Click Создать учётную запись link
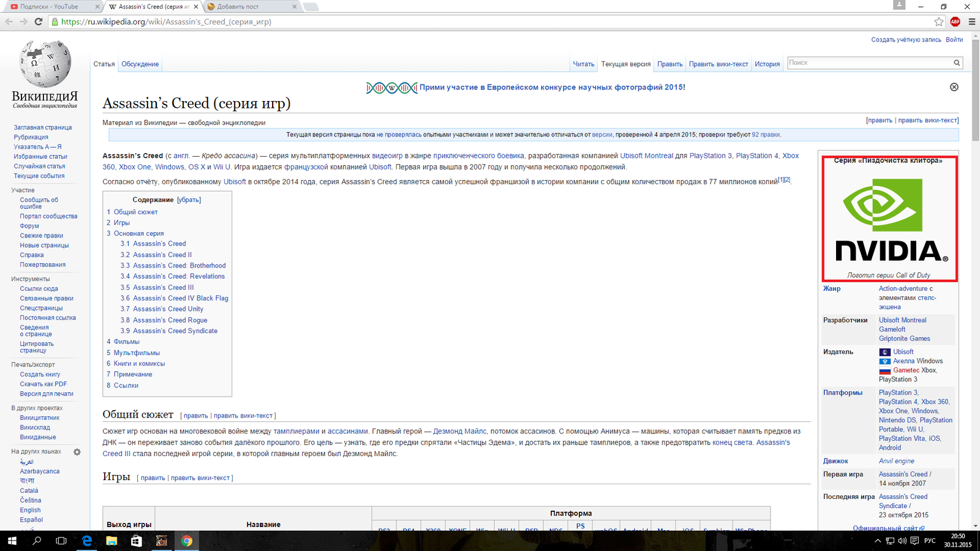This screenshot has height=551, width=980. tap(906, 40)
